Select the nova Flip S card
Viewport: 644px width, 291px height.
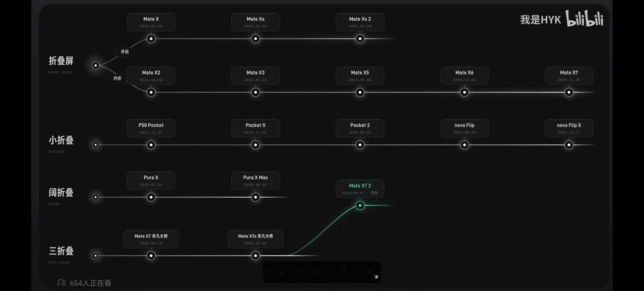pyautogui.click(x=569, y=128)
